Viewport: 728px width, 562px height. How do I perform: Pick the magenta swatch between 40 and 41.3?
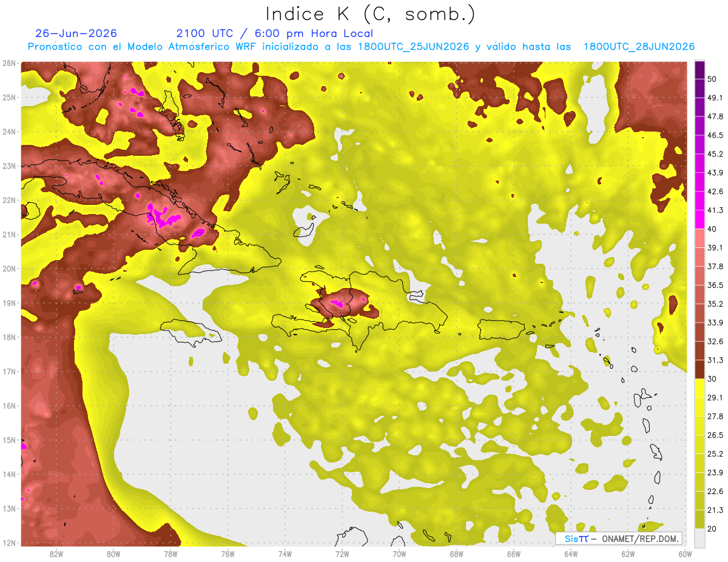pos(699,219)
